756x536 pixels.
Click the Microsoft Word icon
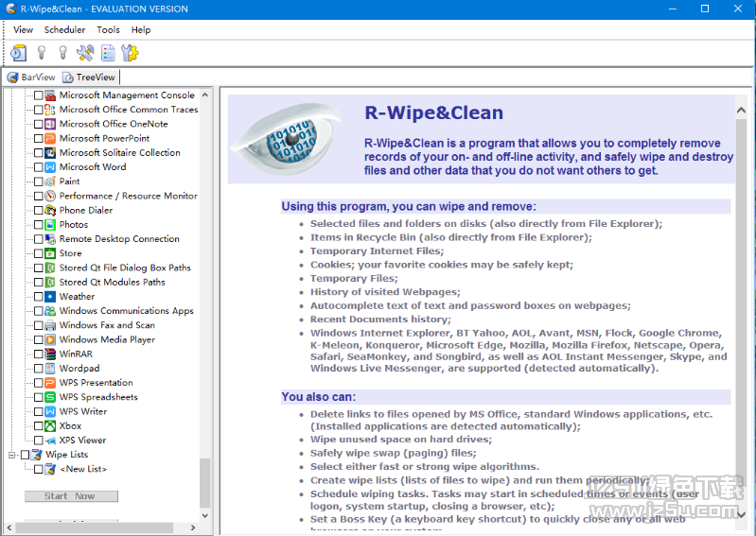point(50,167)
